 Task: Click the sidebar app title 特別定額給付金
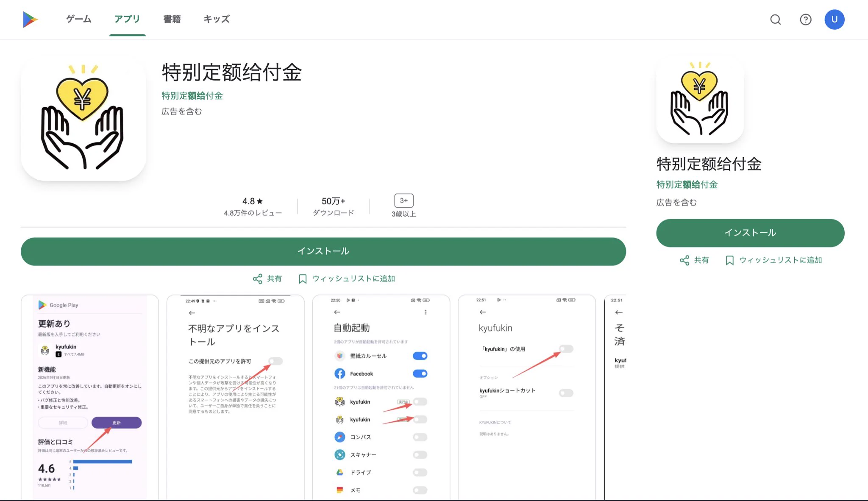709,164
